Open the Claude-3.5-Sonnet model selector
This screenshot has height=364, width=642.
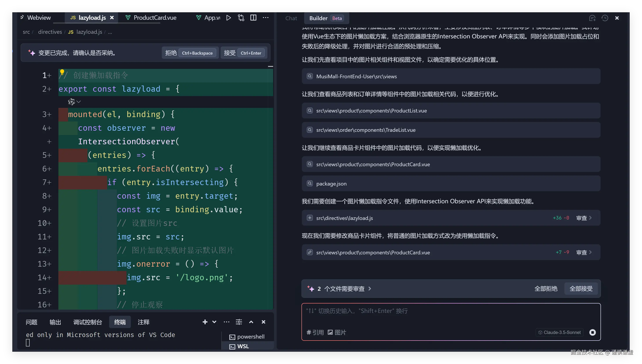coord(560,332)
